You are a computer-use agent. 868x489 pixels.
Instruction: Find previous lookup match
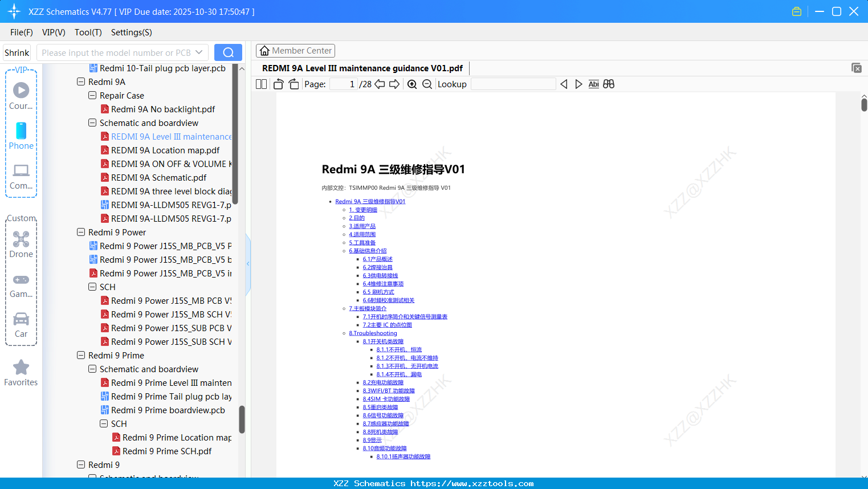point(564,84)
